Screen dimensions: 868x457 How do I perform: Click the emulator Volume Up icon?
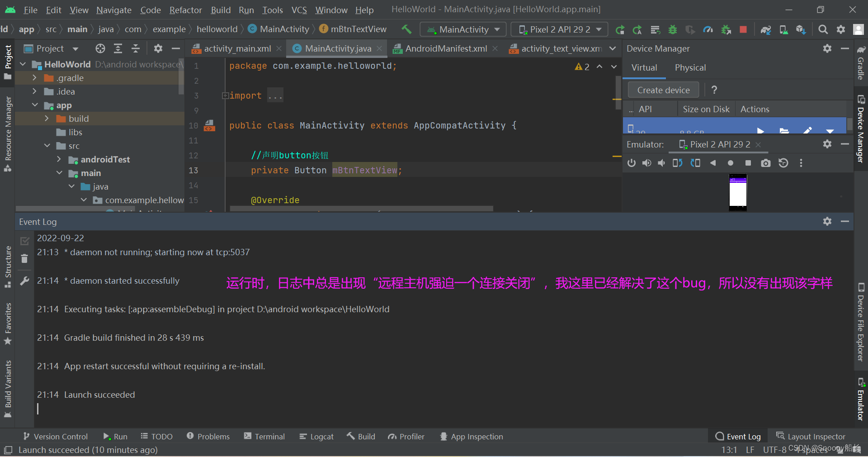pos(647,163)
